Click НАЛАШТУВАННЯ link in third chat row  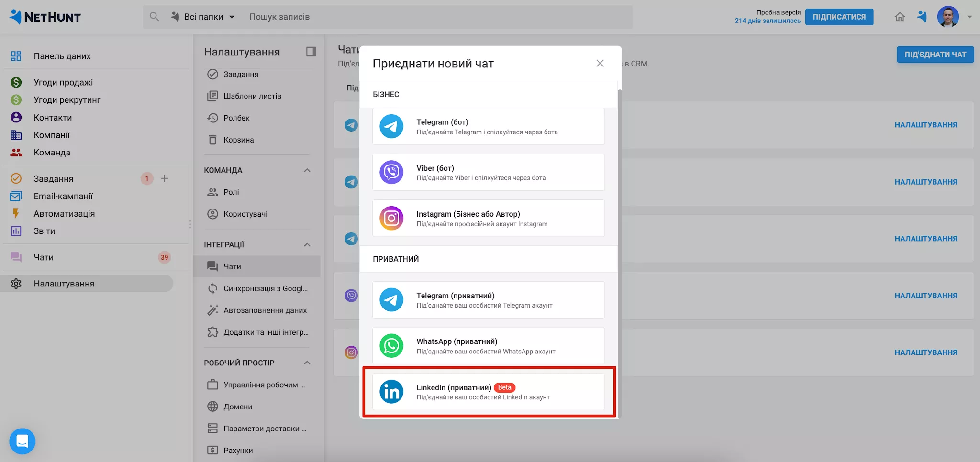coord(925,239)
